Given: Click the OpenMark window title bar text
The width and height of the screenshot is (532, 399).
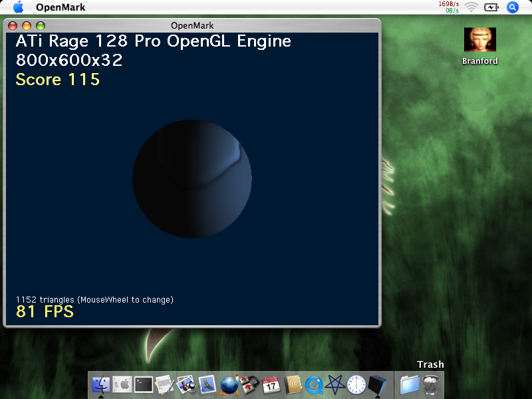Looking at the screenshot, I should pos(192,26).
